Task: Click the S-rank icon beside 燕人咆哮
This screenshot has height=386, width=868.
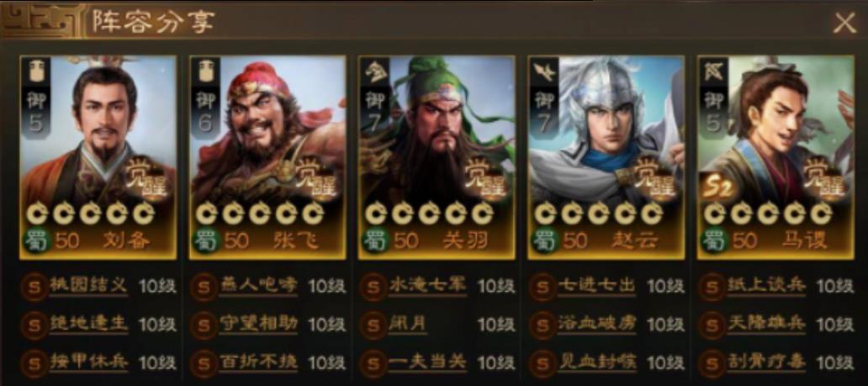Action: pyautogui.click(x=204, y=288)
